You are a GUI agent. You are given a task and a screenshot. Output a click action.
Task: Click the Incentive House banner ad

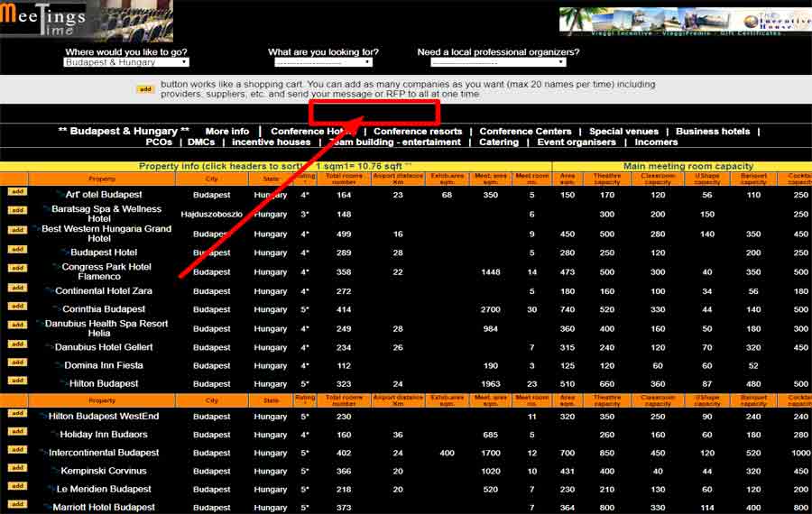point(686,21)
